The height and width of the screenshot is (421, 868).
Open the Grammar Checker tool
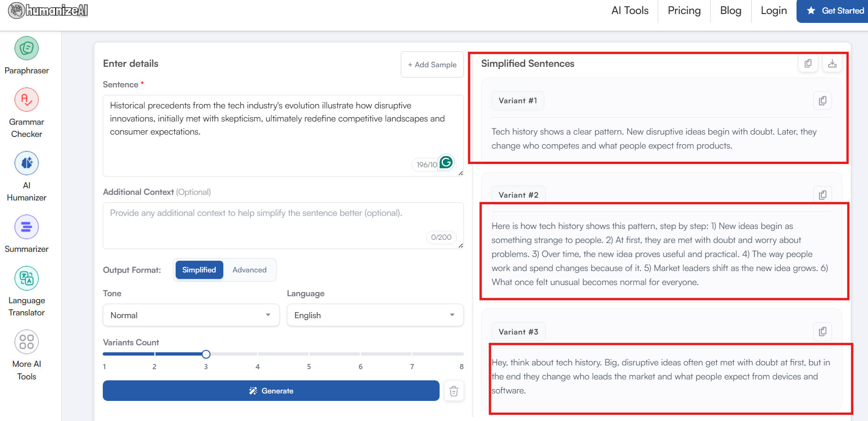(27, 100)
